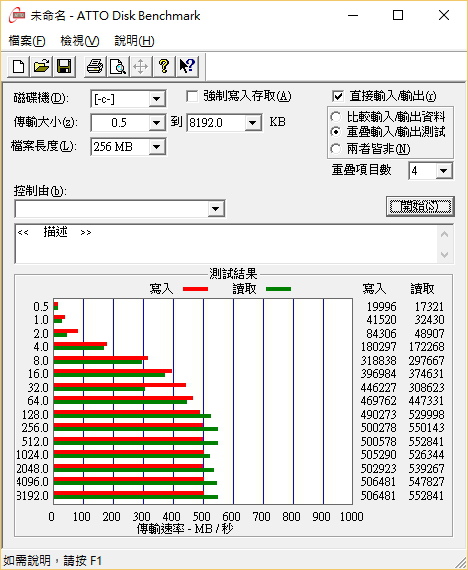Click the 16.0 row green read bar
468x570 pixels.
(109, 375)
